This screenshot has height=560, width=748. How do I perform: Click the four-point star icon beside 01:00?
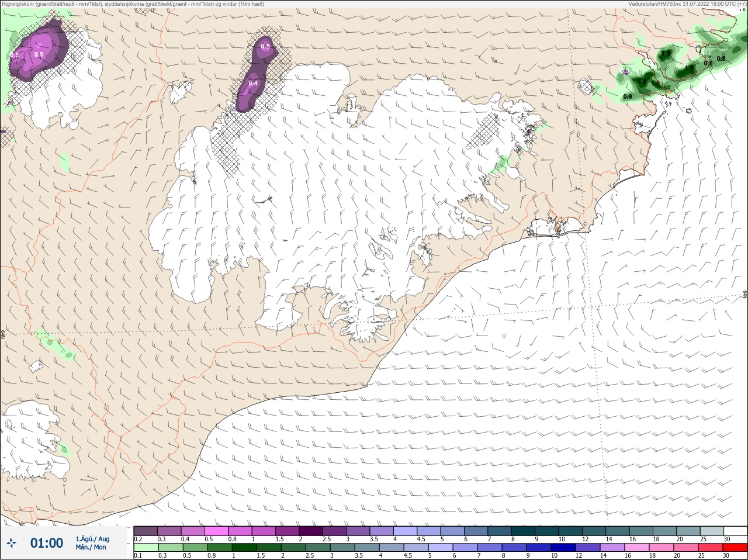[11, 543]
